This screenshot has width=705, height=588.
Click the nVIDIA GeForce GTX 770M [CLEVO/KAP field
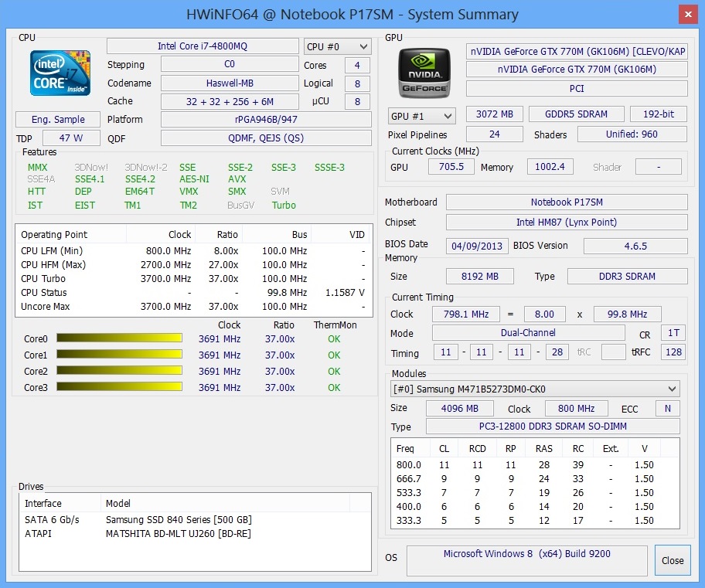[577, 52]
